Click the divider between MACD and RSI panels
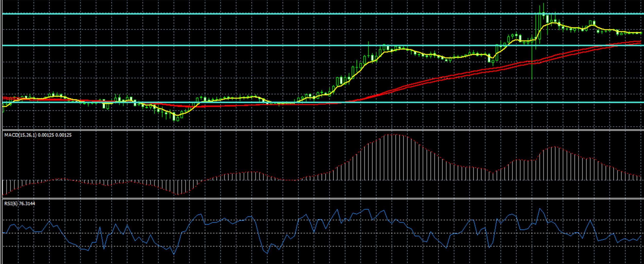Screen dimensions: 644x264 pyautogui.click(x=322, y=198)
